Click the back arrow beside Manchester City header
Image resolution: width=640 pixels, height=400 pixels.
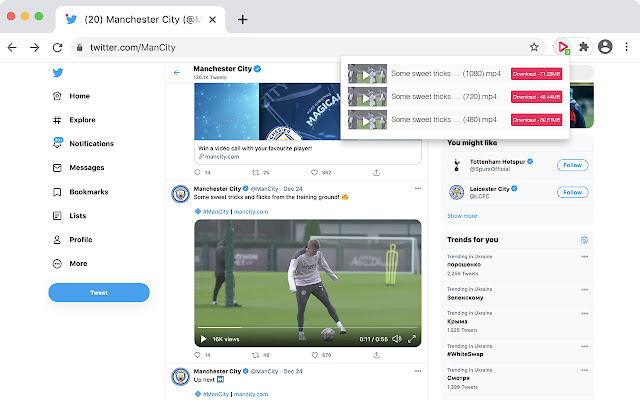[x=176, y=72]
